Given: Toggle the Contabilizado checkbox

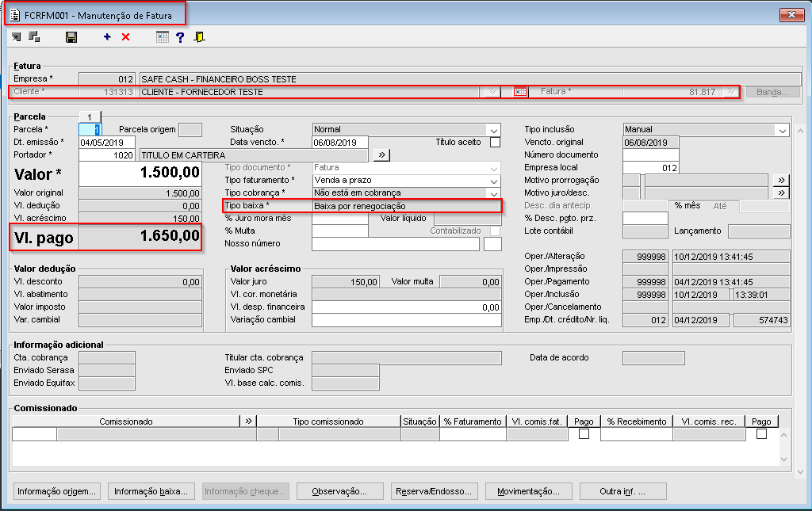Looking at the screenshot, I should [495, 231].
